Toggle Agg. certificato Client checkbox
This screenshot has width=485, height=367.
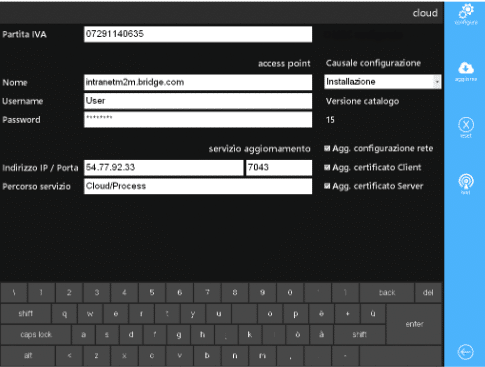click(x=327, y=167)
